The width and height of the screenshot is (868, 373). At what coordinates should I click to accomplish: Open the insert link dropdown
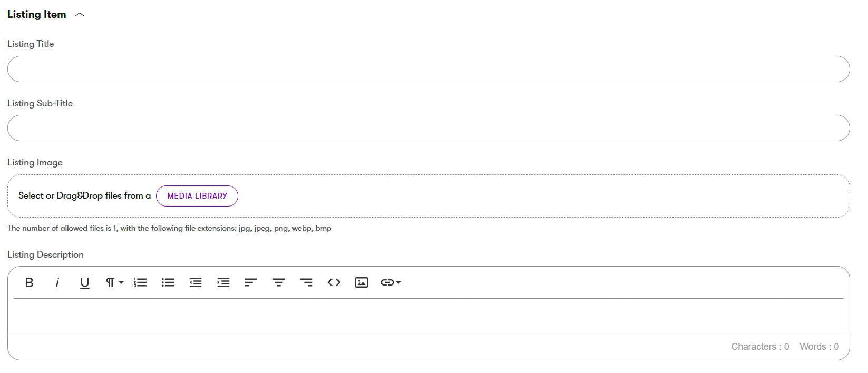tap(391, 283)
